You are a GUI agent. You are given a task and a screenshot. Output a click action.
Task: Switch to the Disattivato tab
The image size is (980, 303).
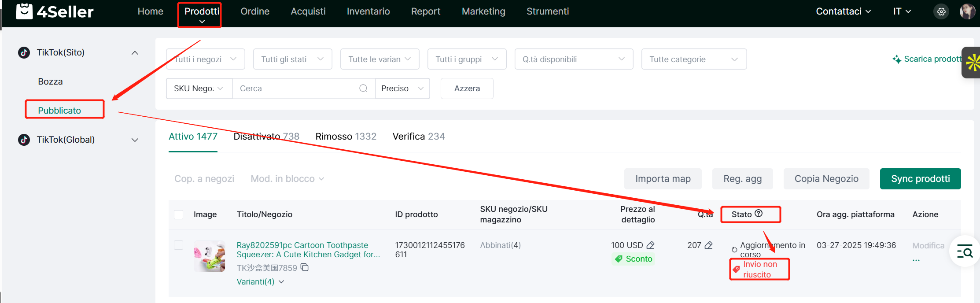click(266, 137)
